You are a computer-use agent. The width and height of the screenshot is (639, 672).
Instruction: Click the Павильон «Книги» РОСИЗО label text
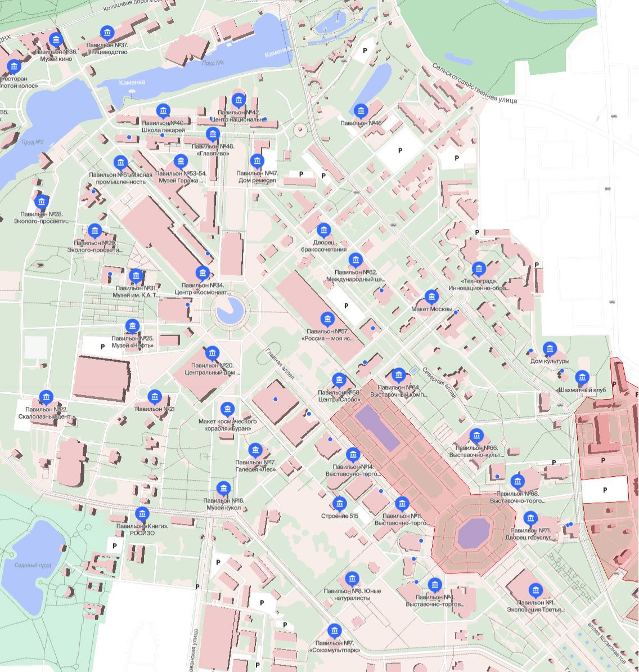pos(142,530)
